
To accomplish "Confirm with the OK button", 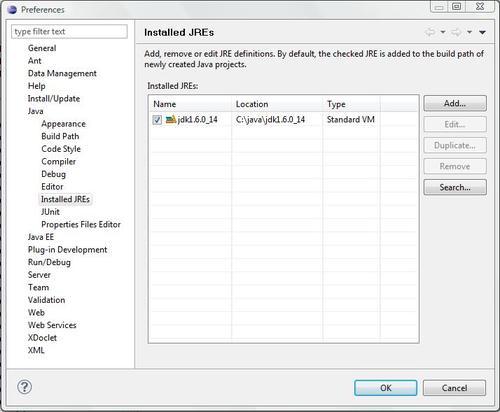I will (x=386, y=388).
